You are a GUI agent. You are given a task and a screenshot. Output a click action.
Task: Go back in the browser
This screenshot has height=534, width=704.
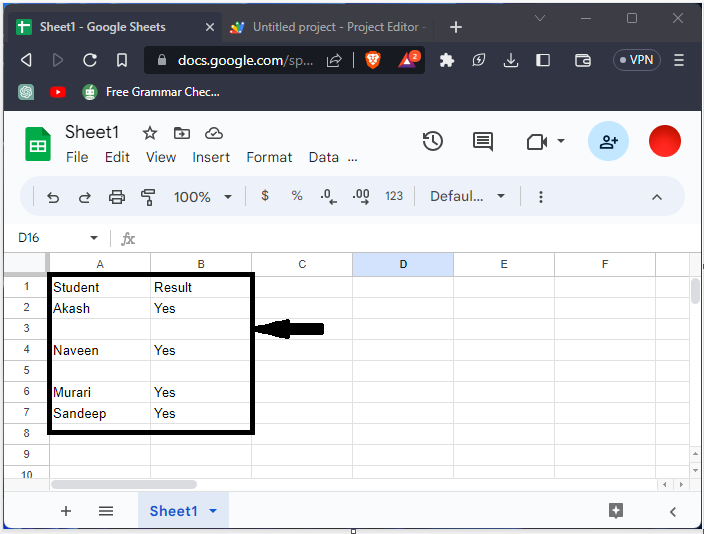(26, 60)
